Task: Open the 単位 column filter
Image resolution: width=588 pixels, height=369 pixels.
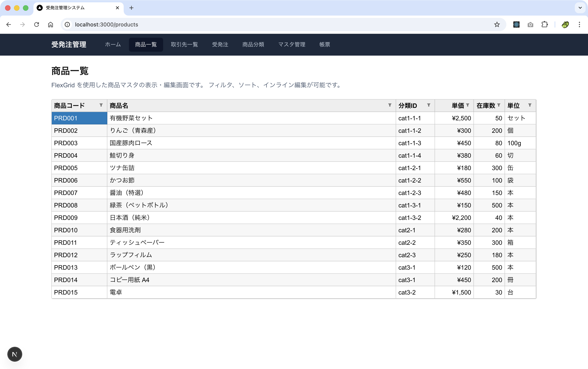Action: [530, 105]
